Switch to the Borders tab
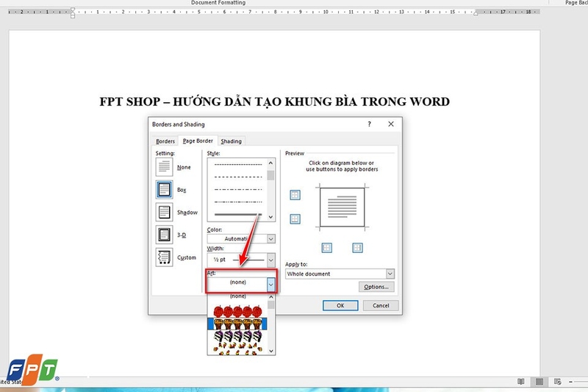Viewport: 588px width, 392px height. coord(165,141)
